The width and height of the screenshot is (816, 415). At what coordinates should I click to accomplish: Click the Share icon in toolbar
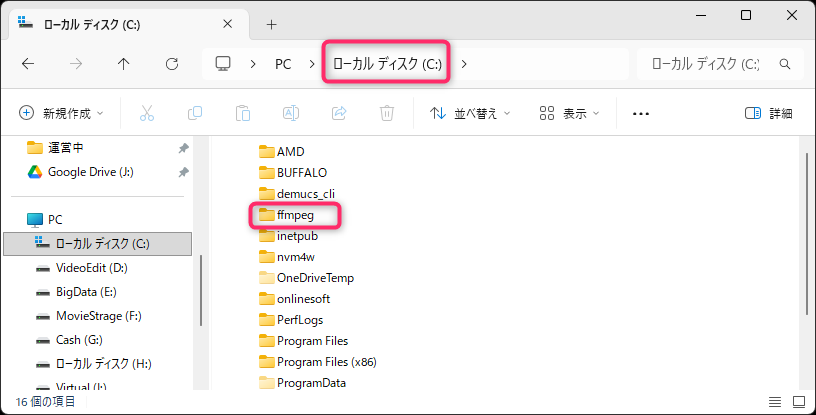(x=339, y=113)
